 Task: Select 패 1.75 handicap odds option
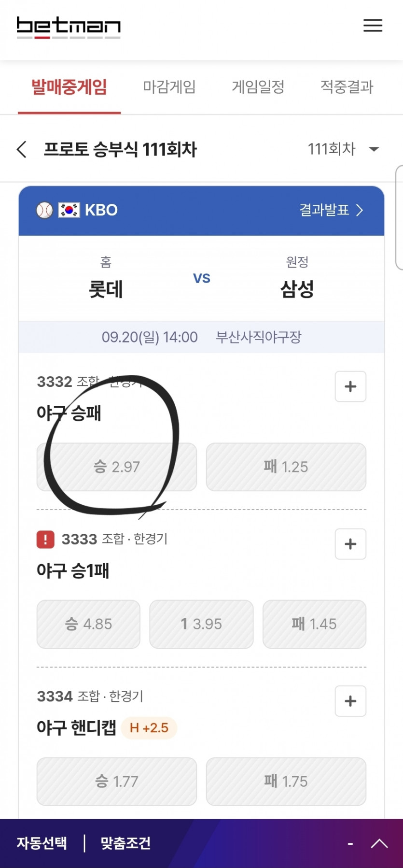click(x=286, y=782)
